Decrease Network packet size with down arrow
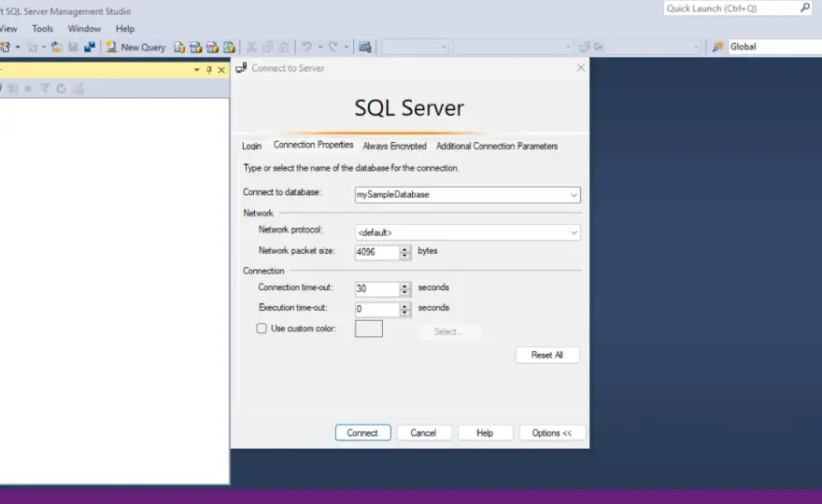The width and height of the screenshot is (822, 504). click(404, 256)
